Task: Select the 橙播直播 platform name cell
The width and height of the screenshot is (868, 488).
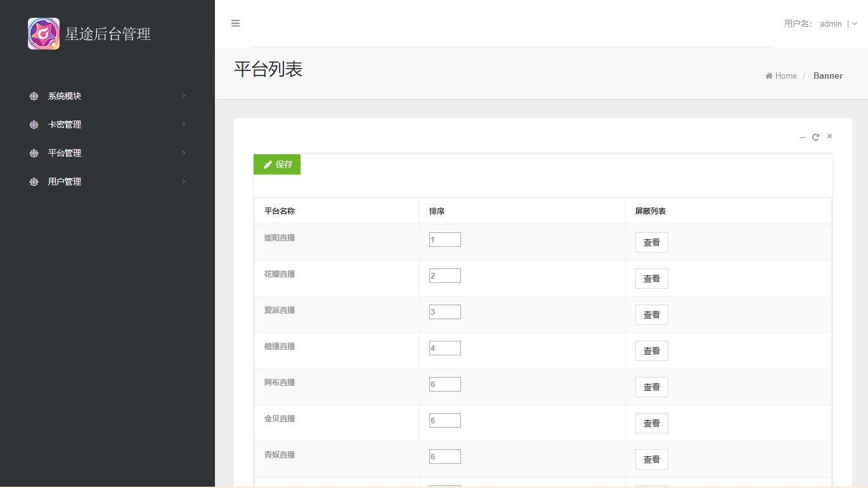Action: point(337,351)
